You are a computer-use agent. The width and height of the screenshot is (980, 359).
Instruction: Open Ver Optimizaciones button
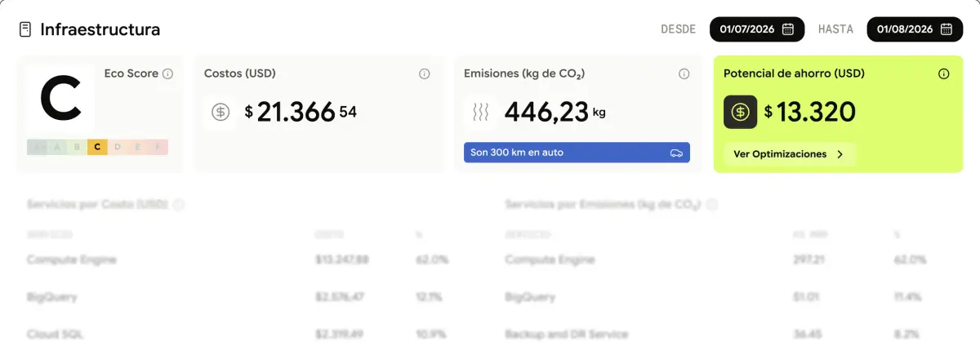[790, 154]
